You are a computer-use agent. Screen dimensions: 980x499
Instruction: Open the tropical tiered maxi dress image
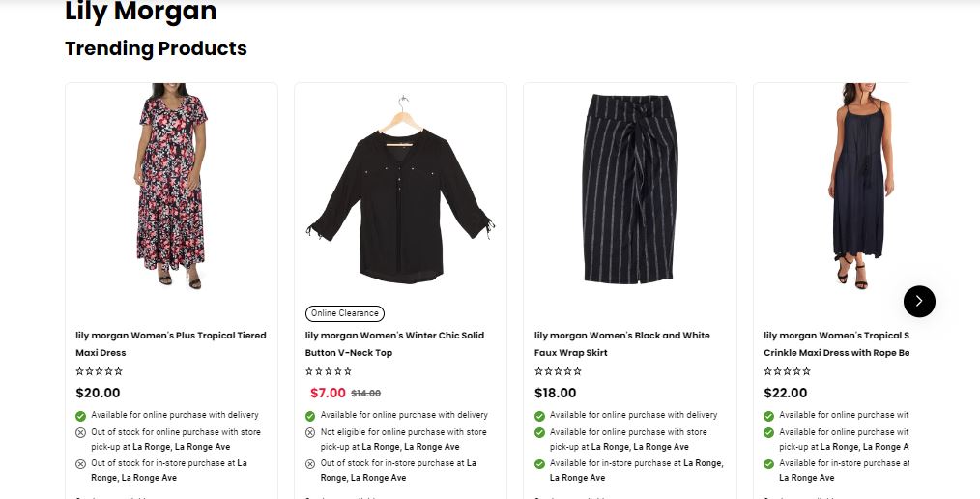(x=171, y=186)
